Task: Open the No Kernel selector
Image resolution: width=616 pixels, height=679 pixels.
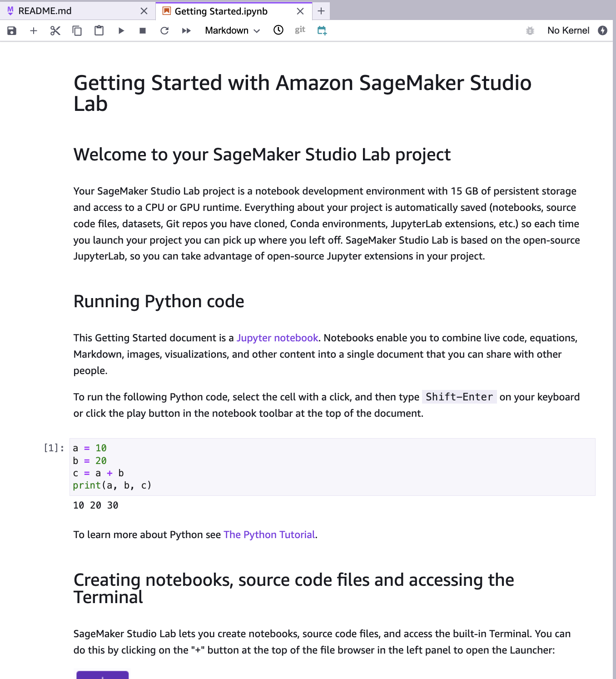Action: click(568, 30)
